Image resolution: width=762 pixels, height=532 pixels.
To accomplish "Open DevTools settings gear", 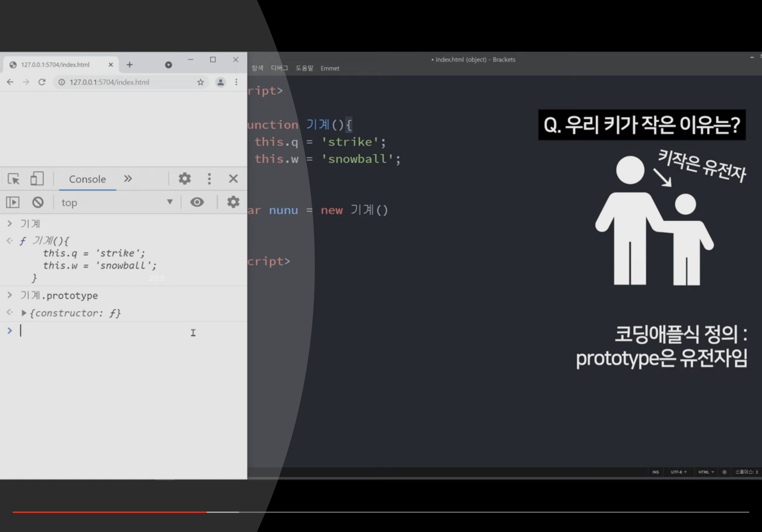I will [x=184, y=179].
